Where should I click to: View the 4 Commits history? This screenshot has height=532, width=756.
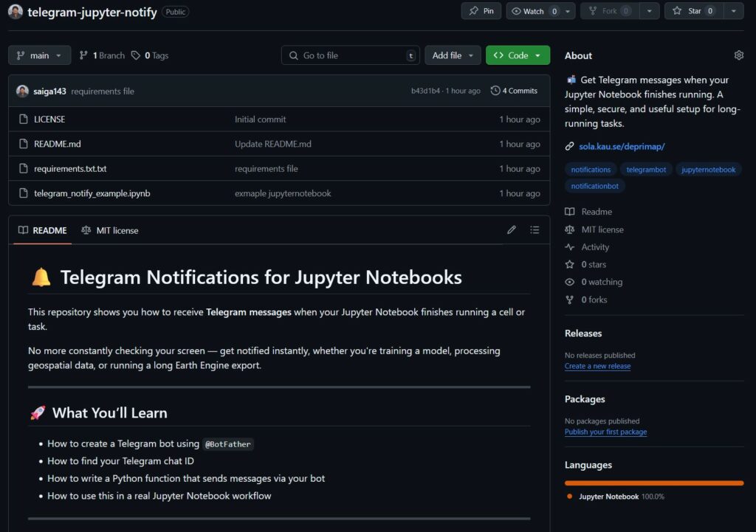[x=514, y=91]
